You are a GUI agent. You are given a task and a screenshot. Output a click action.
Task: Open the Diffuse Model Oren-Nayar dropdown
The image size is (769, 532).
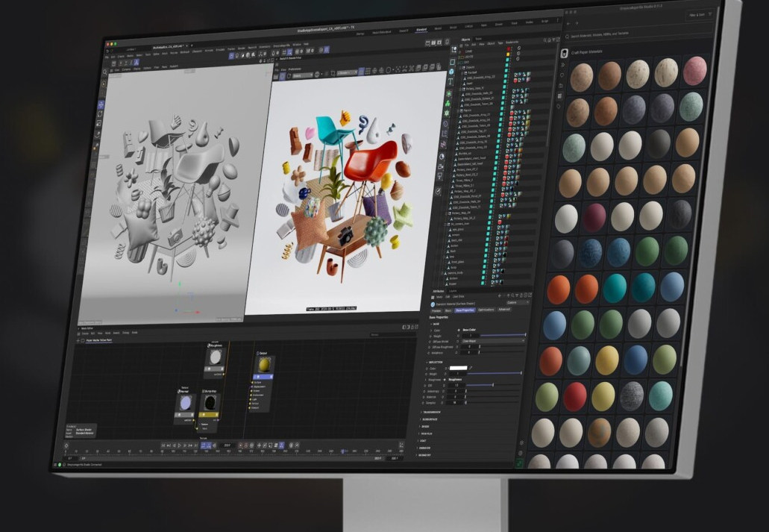pos(492,340)
